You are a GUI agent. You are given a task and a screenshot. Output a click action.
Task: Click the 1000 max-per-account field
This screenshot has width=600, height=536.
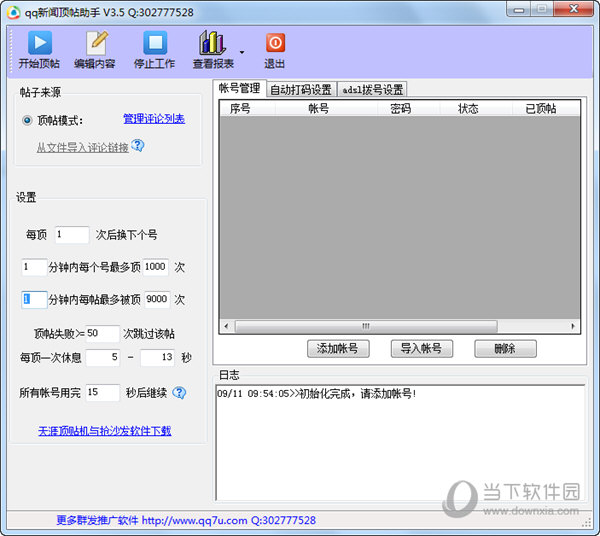[155, 267]
